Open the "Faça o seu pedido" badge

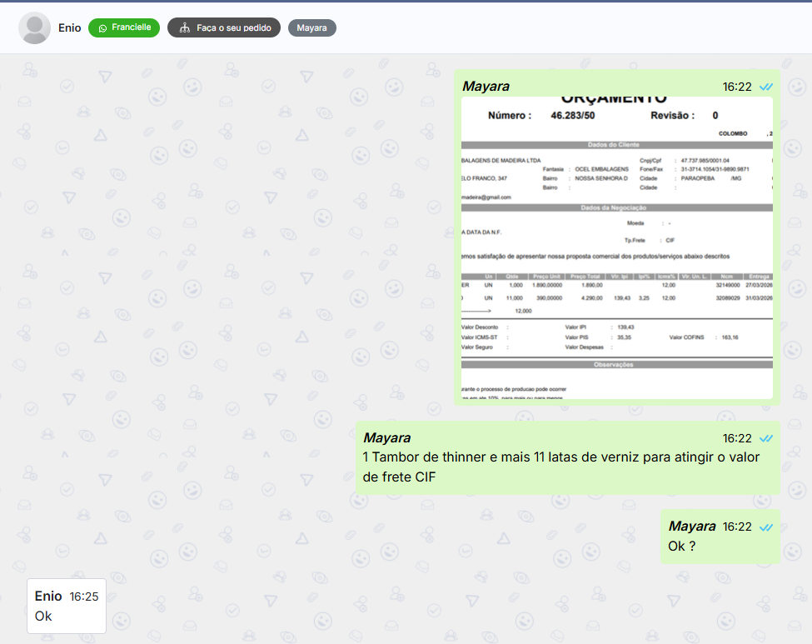coord(224,28)
